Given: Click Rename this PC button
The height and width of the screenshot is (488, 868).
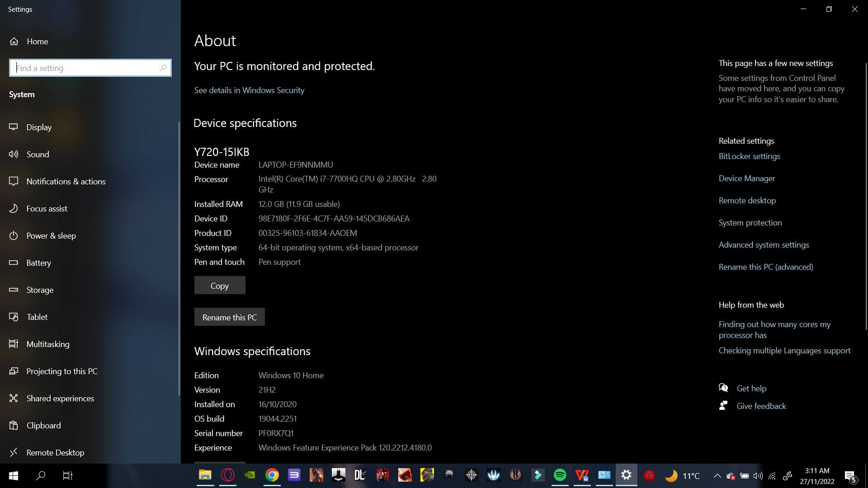Looking at the screenshot, I should pyautogui.click(x=229, y=317).
